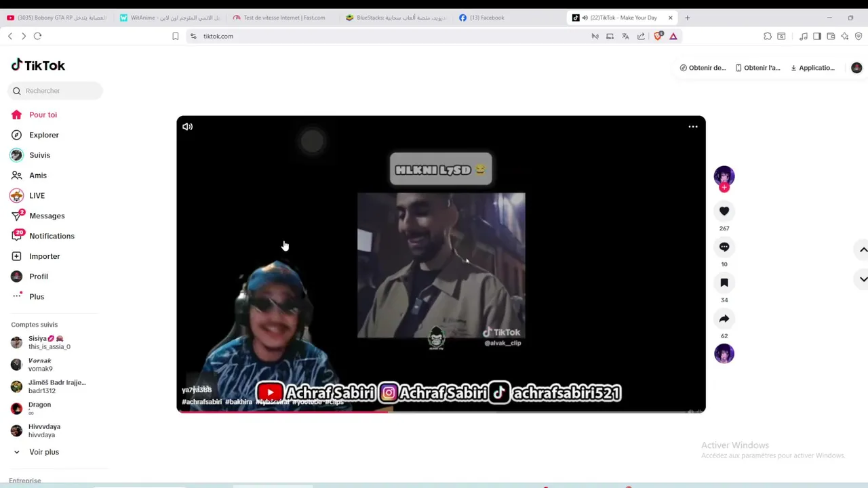Mute the video with speaker icon
Screen dimensions: 868x488
[187, 127]
